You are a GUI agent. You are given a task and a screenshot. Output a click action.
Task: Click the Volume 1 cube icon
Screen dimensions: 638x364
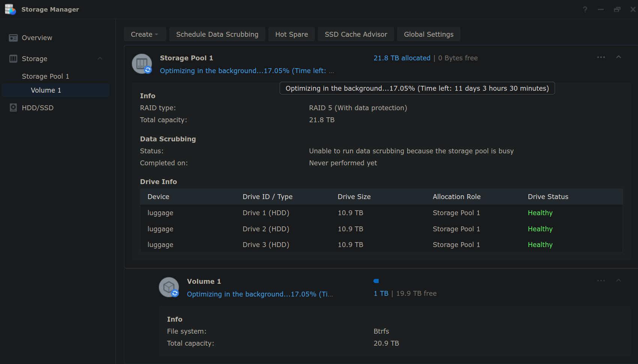click(x=169, y=287)
